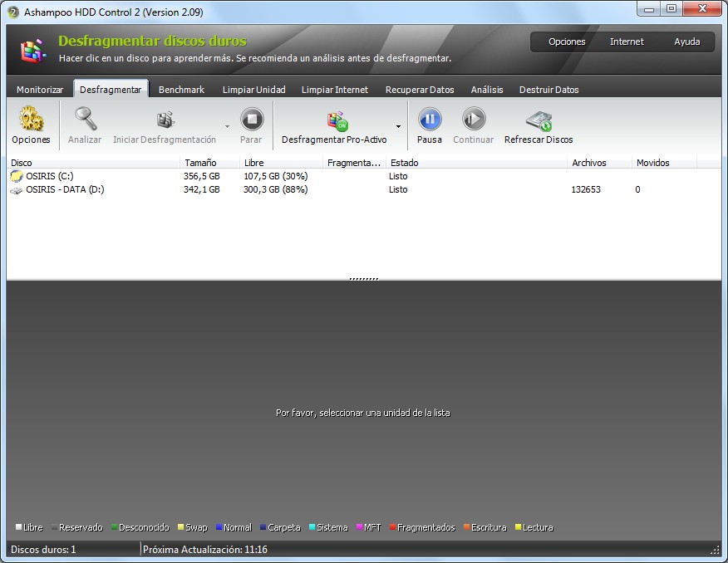The image size is (728, 563).
Task: Sort list by Archivos column header
Action: (599, 163)
